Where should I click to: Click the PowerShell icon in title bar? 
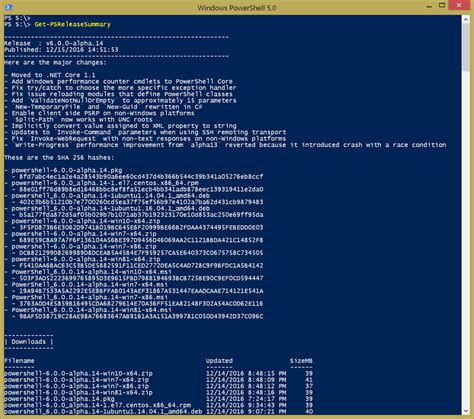click(8, 7)
